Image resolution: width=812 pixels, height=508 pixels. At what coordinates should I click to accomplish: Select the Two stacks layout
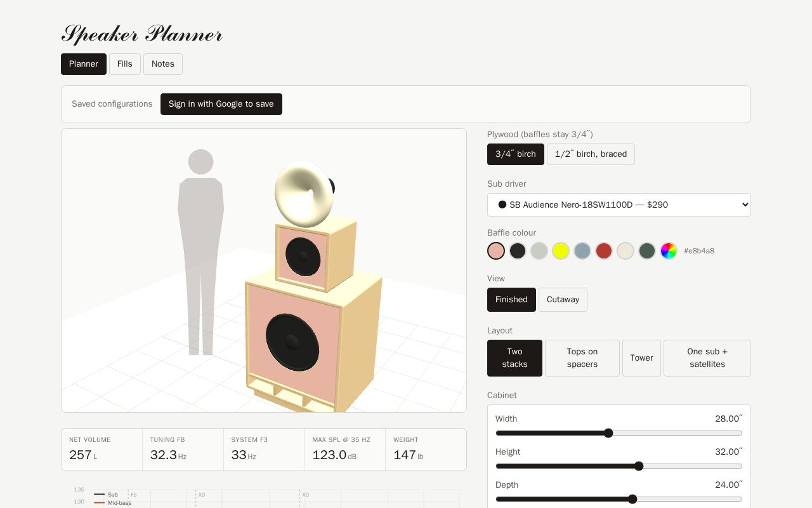(514, 358)
